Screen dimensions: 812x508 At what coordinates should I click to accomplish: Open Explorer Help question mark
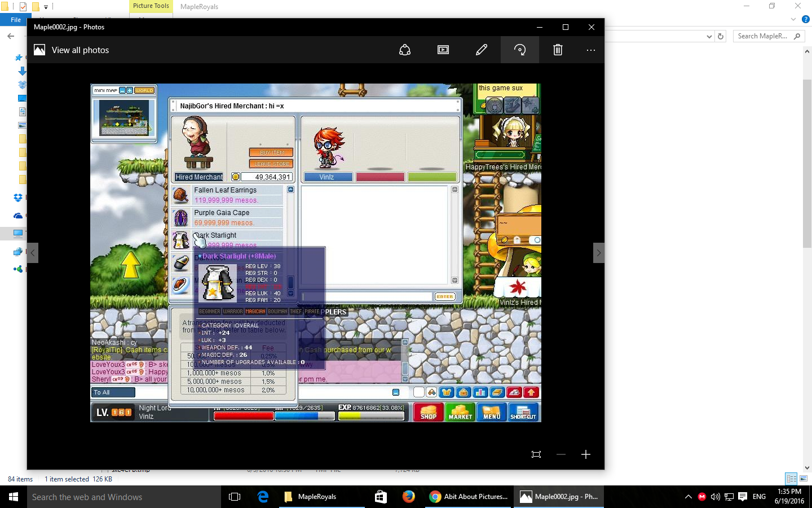pyautogui.click(x=806, y=19)
